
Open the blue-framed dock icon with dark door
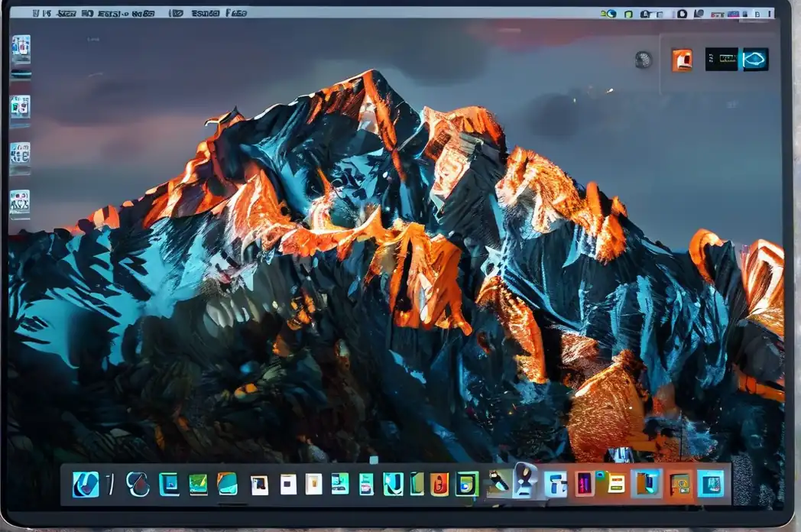[x=646, y=483]
